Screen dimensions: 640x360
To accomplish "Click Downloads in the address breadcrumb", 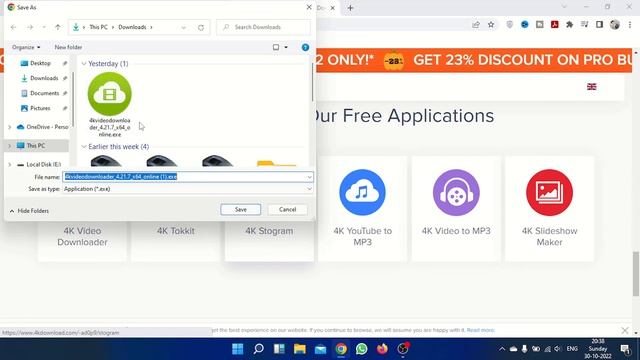I will (x=132, y=27).
